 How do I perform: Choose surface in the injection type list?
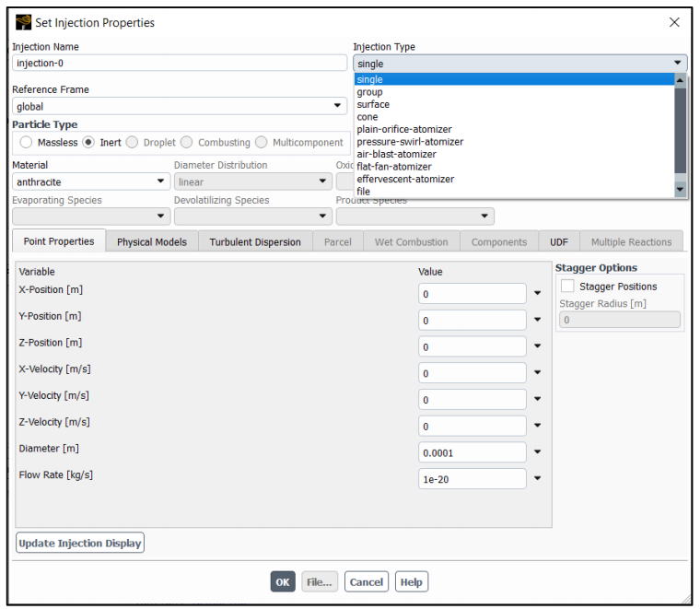coord(514,104)
